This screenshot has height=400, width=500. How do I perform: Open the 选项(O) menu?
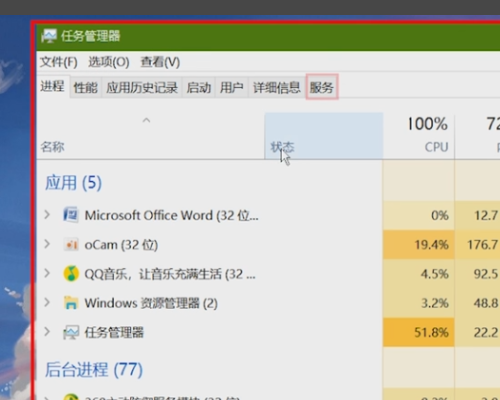click(109, 62)
